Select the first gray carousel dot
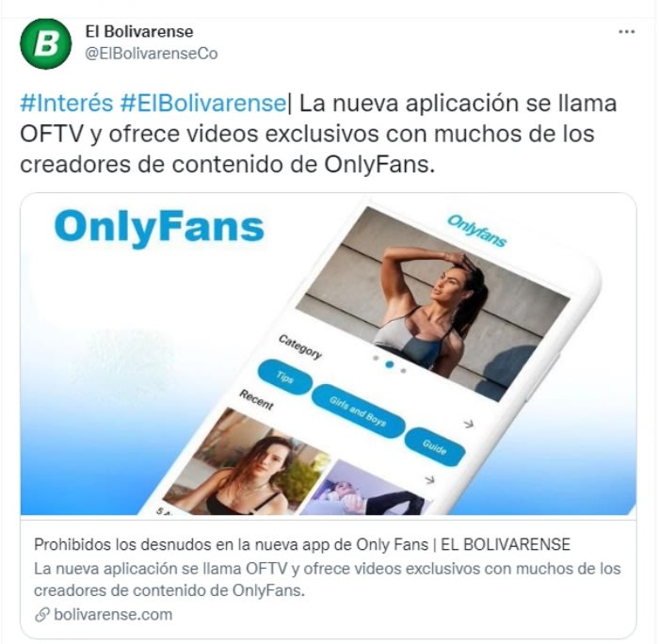Image resolution: width=659 pixels, height=644 pixels. click(x=376, y=359)
